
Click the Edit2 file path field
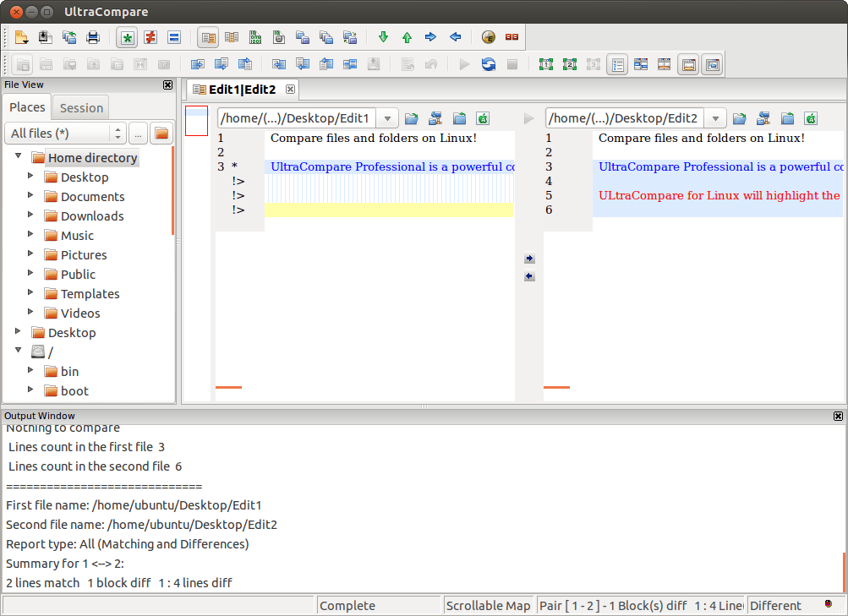[625, 118]
